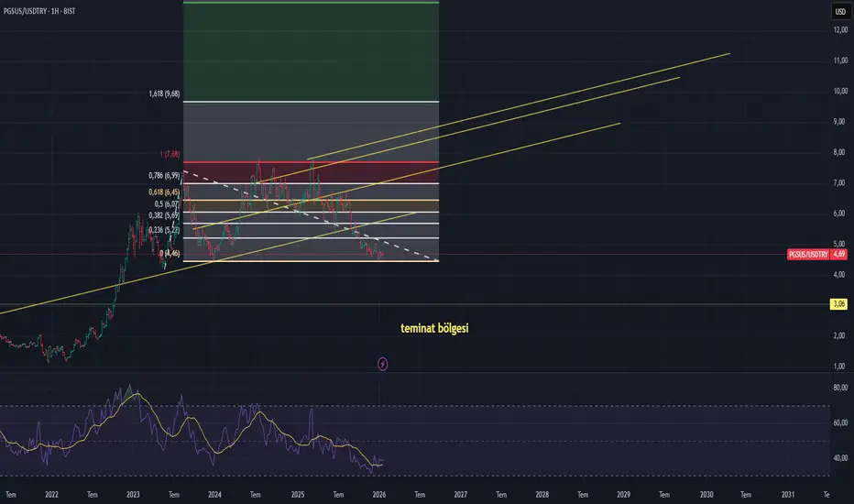Click the 8,00 price axis value
The image size is (854, 504).
(840, 152)
